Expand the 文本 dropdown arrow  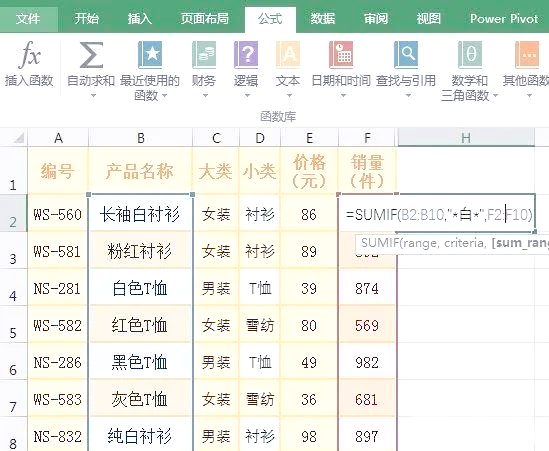pos(289,95)
